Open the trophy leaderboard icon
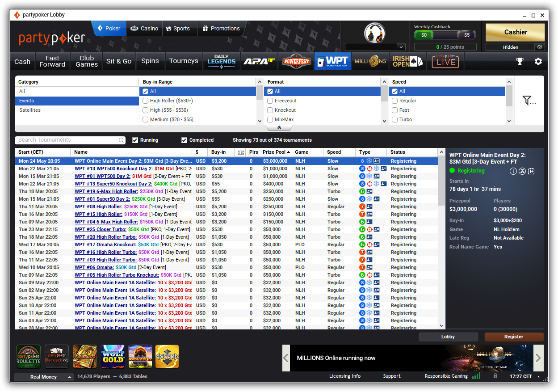The image size is (558, 392). click(520, 61)
